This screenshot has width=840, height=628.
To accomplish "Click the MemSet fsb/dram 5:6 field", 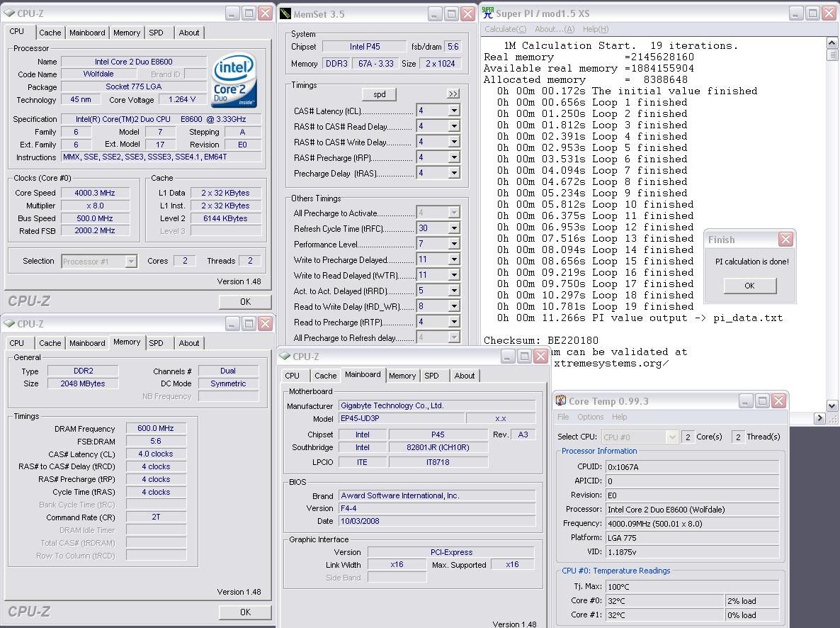I will [x=453, y=47].
